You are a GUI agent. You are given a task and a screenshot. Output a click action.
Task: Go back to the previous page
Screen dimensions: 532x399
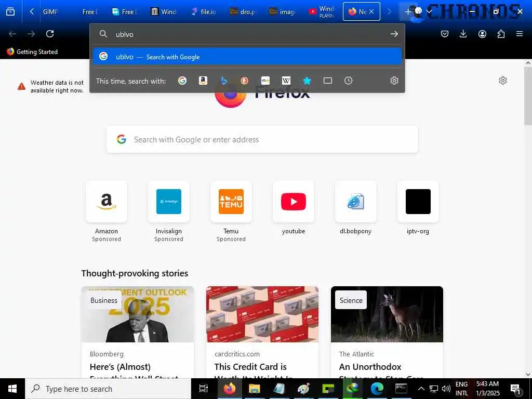click(x=12, y=34)
